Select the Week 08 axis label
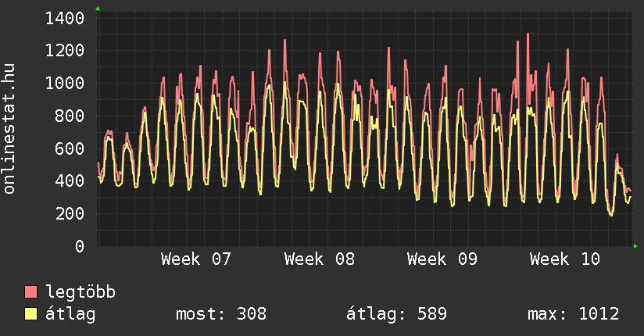The height and width of the screenshot is (336, 644). (x=319, y=259)
